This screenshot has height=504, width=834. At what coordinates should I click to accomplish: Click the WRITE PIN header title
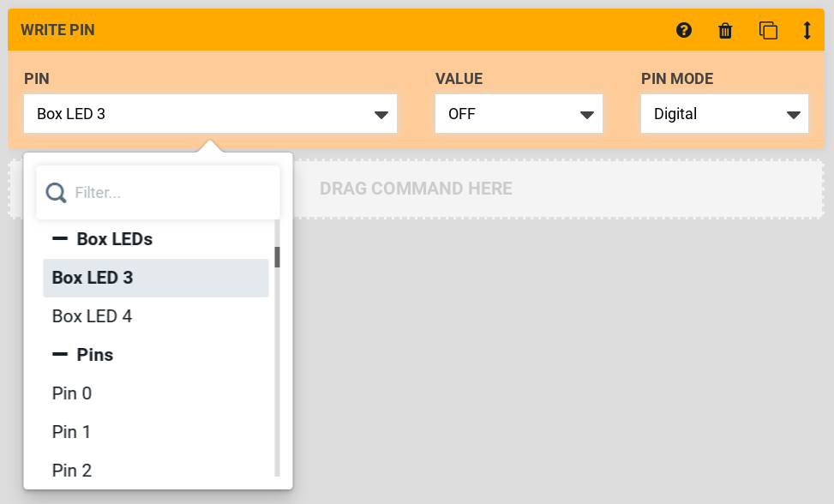[x=57, y=30]
